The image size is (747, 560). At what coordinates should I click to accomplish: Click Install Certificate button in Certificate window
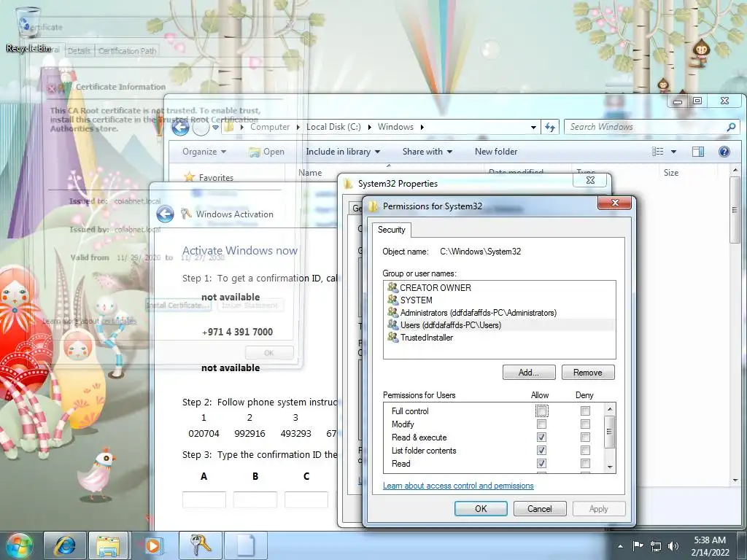tap(179, 306)
